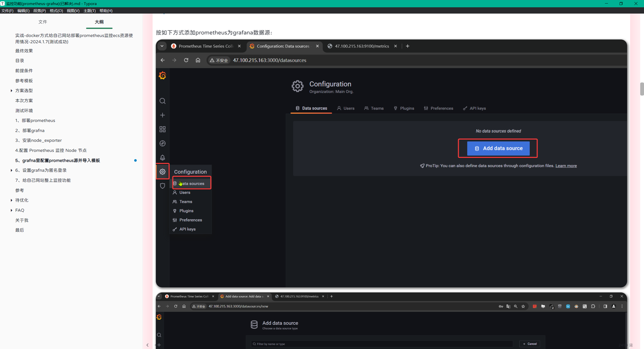Click the translate icon in browser toolbar

click(508, 306)
